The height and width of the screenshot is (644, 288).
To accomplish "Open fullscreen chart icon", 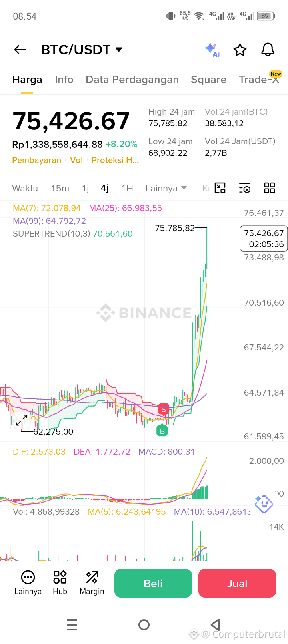I will 220,188.
